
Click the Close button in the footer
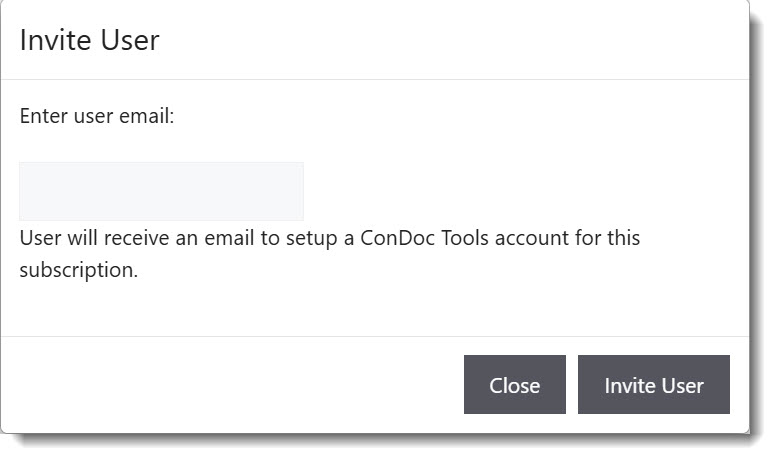point(514,385)
